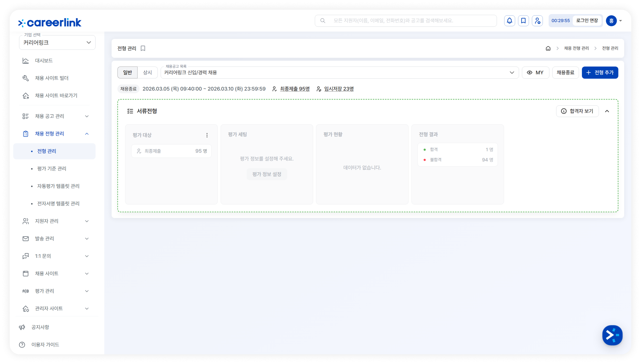Click 채용 전형 관리 breadcrumb link
This screenshot has height=364, width=641.
[576, 48]
